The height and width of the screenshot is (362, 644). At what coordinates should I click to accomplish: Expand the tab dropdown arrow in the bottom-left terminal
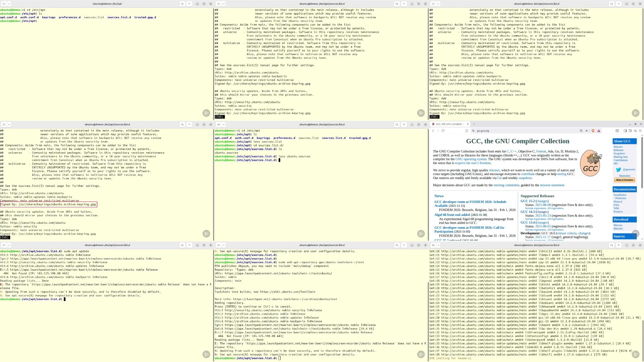click(x=9, y=245)
